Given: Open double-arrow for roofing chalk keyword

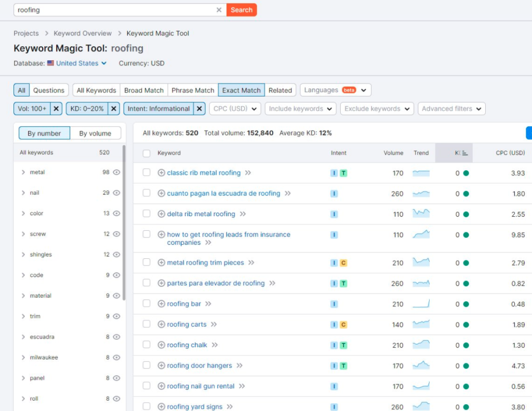Looking at the screenshot, I should (x=215, y=345).
